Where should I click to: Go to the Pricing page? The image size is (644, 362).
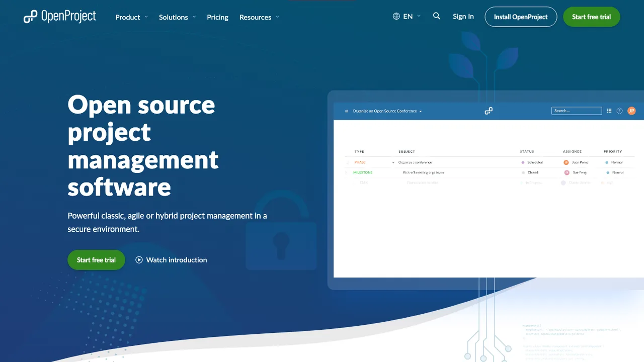[217, 17]
